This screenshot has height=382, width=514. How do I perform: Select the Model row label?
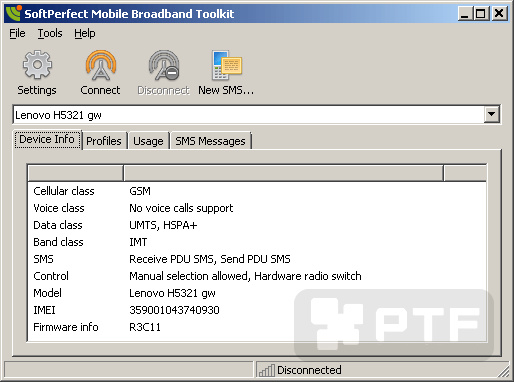47,293
